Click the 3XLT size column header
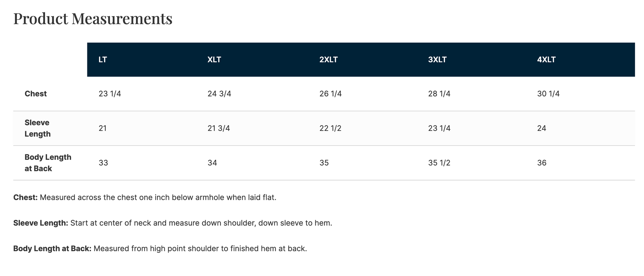 (437, 60)
